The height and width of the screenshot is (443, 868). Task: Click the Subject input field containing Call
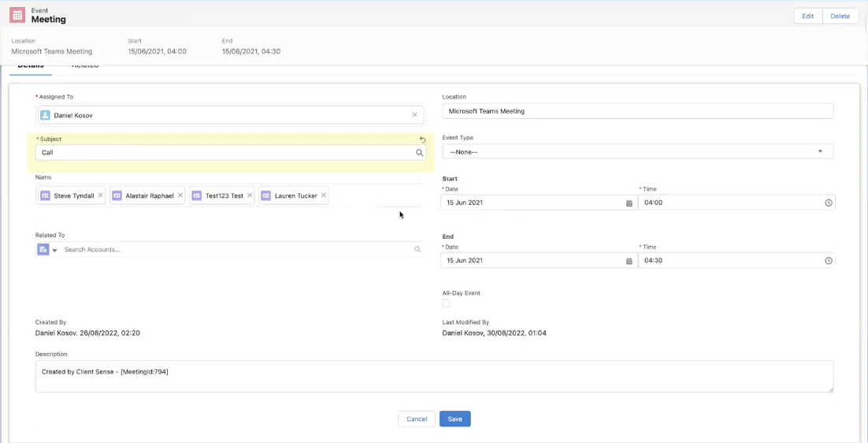click(231, 152)
